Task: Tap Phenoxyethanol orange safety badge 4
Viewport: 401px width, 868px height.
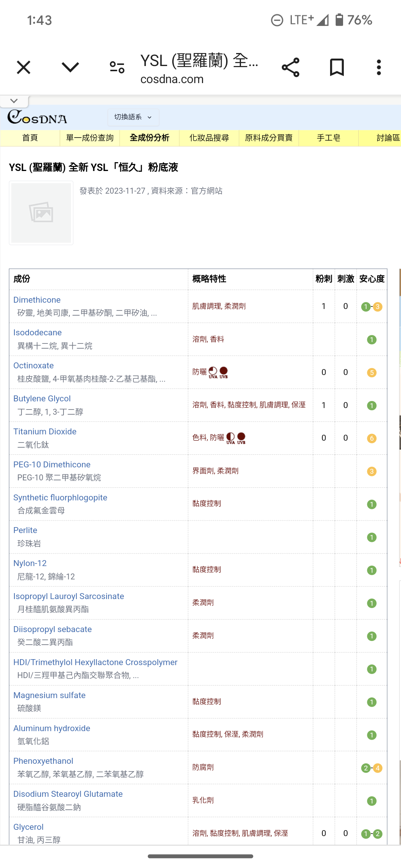Action: [378, 768]
